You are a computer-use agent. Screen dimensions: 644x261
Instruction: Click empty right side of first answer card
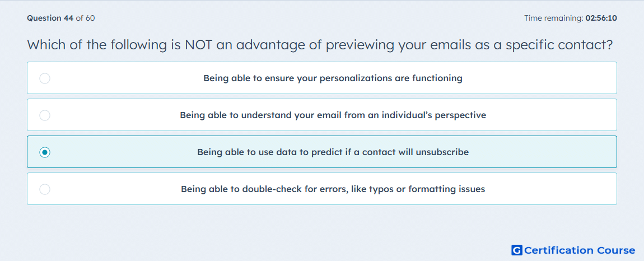point(542,78)
